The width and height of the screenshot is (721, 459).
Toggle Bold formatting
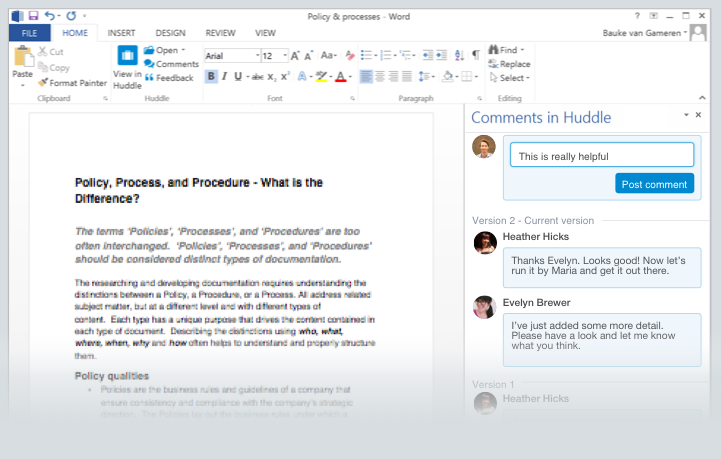pos(211,76)
